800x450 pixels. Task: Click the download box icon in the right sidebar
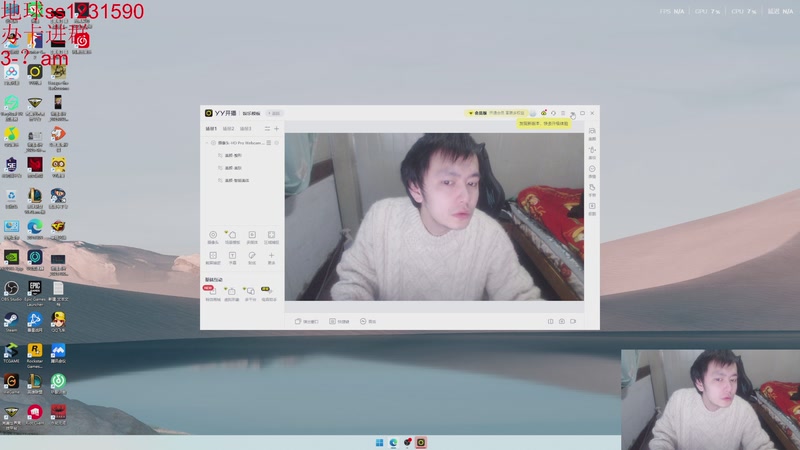pyautogui.click(x=592, y=209)
